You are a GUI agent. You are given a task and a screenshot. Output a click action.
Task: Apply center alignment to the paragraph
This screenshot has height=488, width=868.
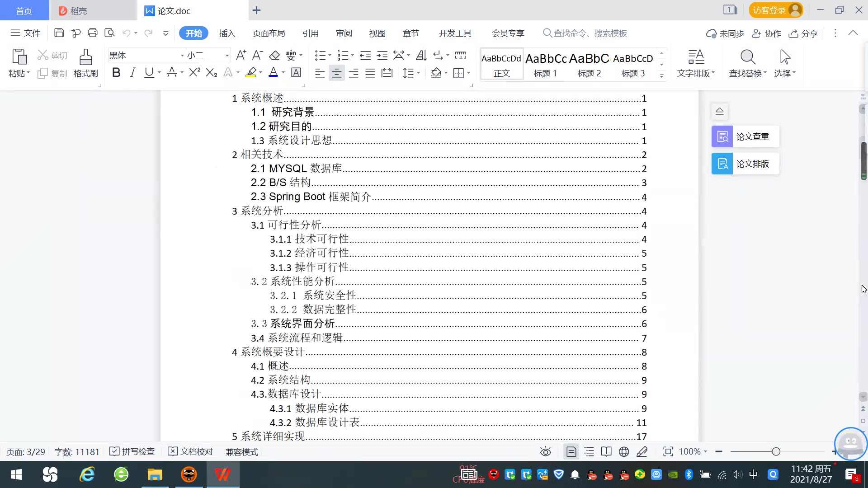(336, 73)
